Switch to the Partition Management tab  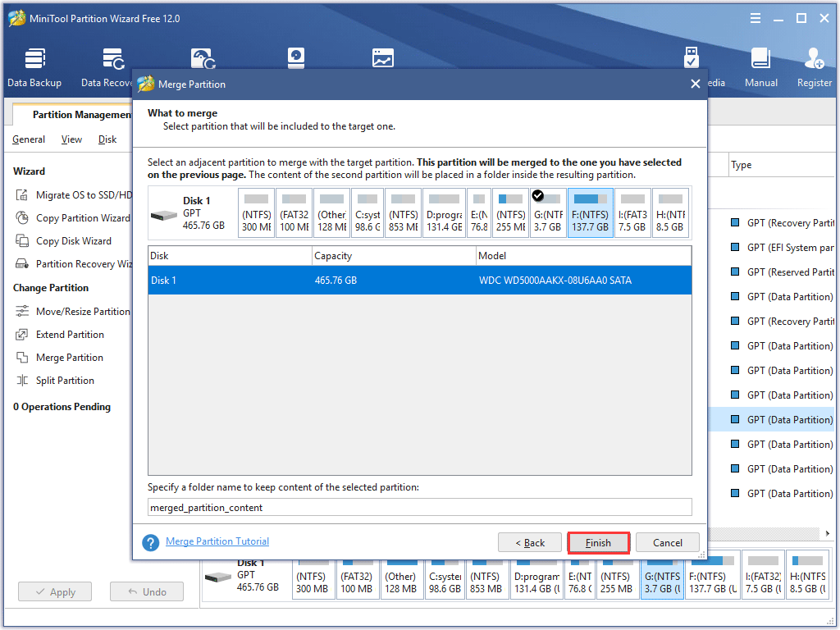pos(72,115)
